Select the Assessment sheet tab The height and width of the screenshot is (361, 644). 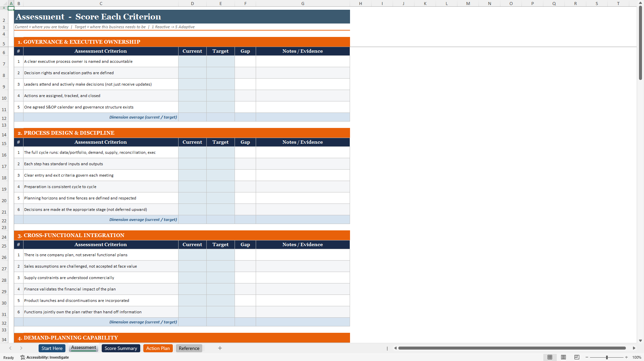coord(84,348)
